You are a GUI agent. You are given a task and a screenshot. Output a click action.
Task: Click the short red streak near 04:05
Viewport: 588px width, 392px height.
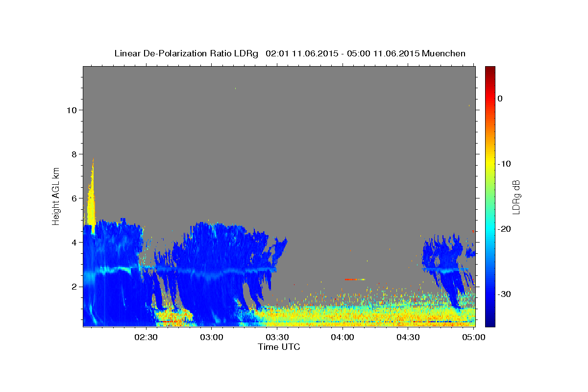355,279
